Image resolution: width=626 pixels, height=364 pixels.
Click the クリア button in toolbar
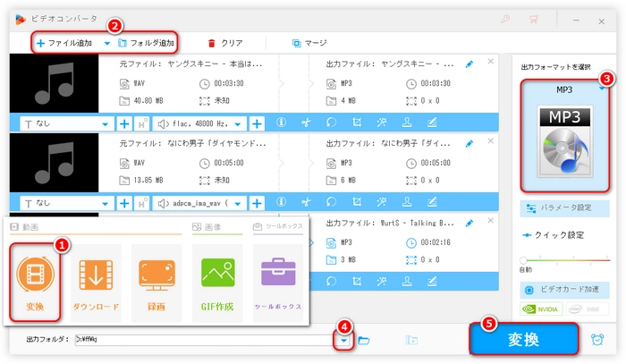coord(225,42)
